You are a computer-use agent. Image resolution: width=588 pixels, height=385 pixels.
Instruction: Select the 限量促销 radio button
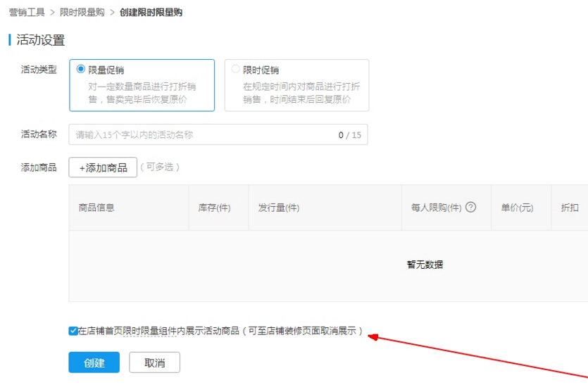[x=81, y=70]
